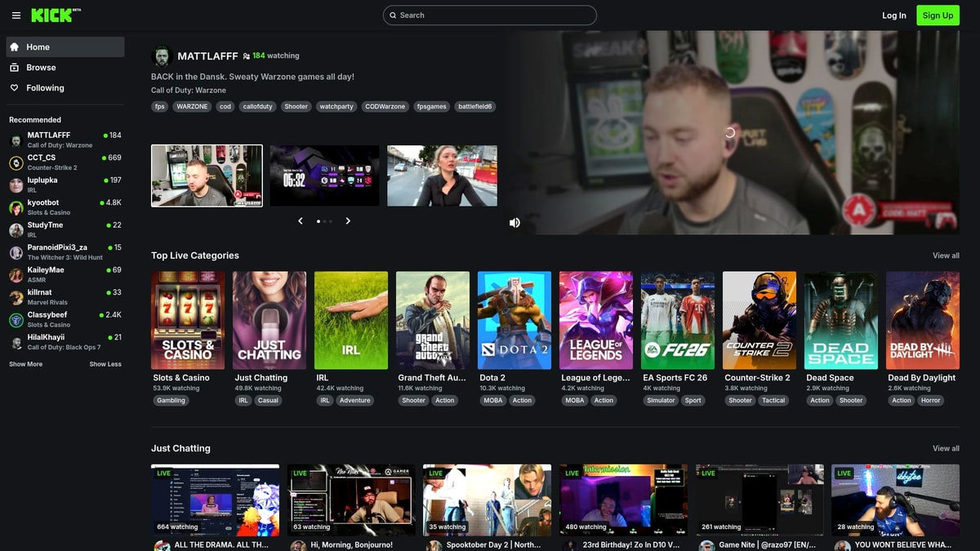Show more recommended channels

[x=25, y=363]
